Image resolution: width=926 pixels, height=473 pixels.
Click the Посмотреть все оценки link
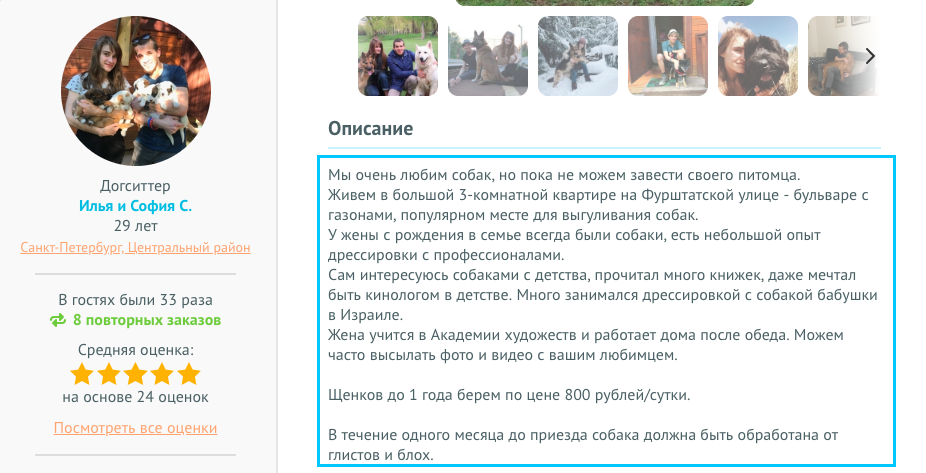(x=135, y=428)
